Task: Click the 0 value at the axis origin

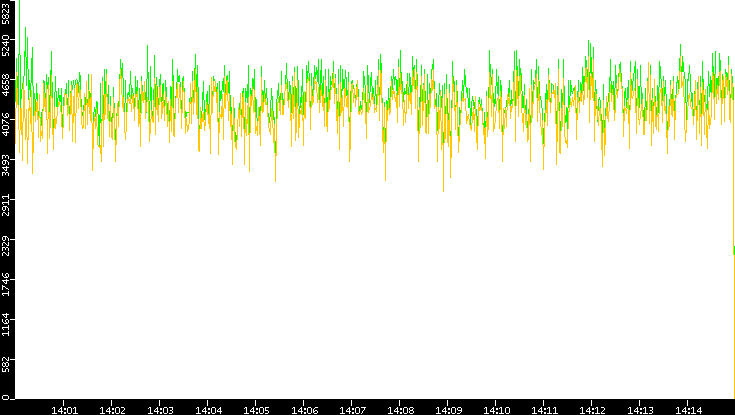Action: (x=5, y=398)
